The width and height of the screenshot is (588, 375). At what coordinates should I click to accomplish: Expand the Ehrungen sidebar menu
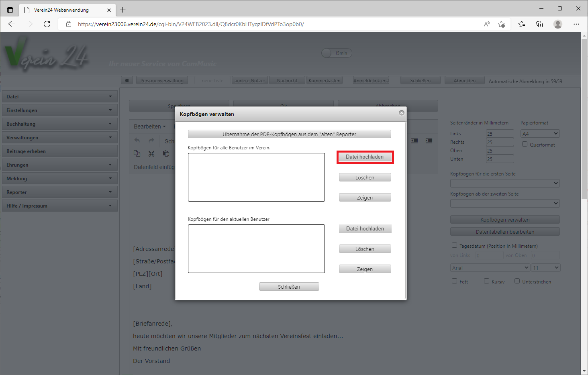tap(60, 165)
